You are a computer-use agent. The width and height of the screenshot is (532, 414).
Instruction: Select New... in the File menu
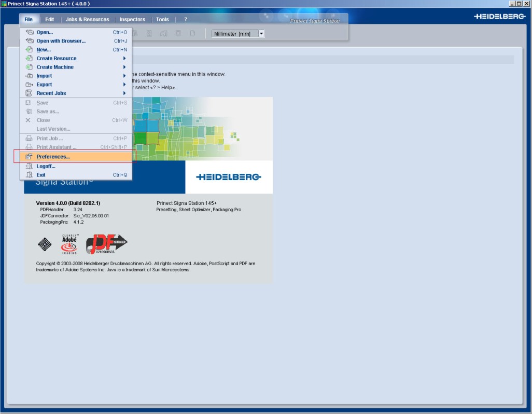coord(76,49)
